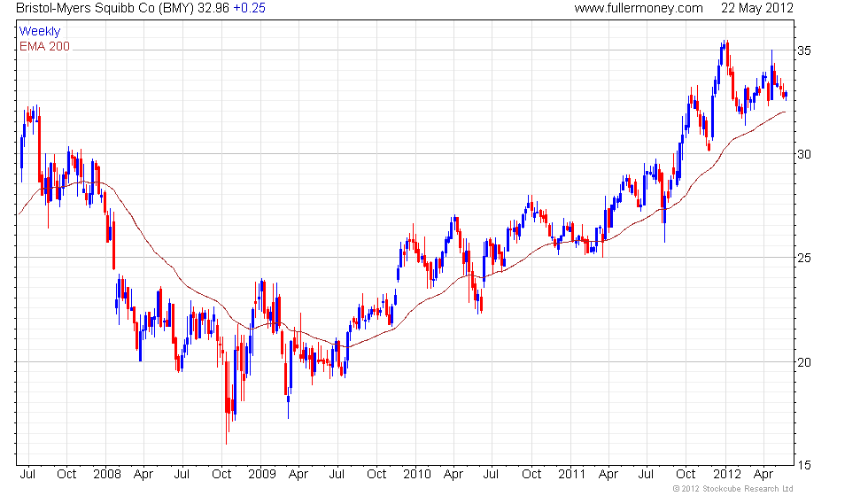
Task: Click the 35 price axis label
Action: 804,51
